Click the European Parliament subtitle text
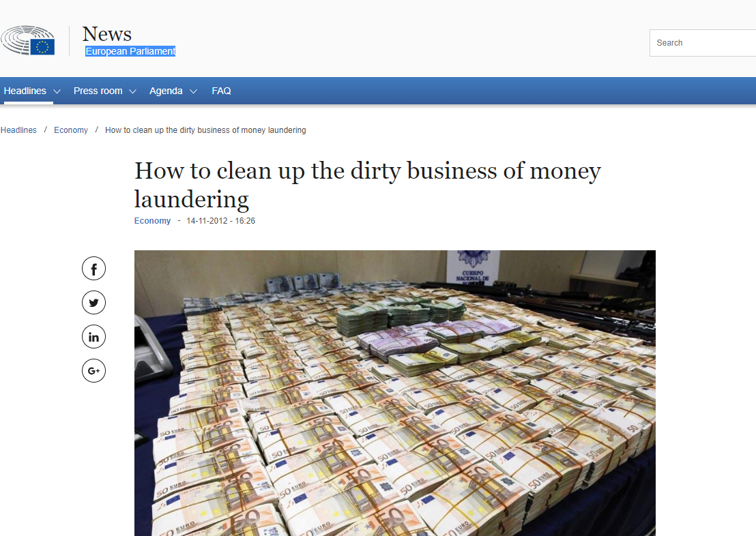 (130, 51)
